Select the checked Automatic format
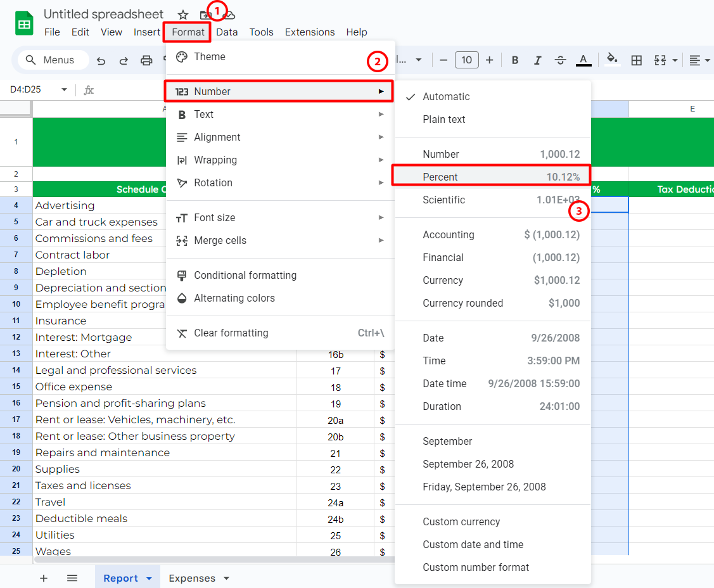The image size is (714, 588). point(493,96)
